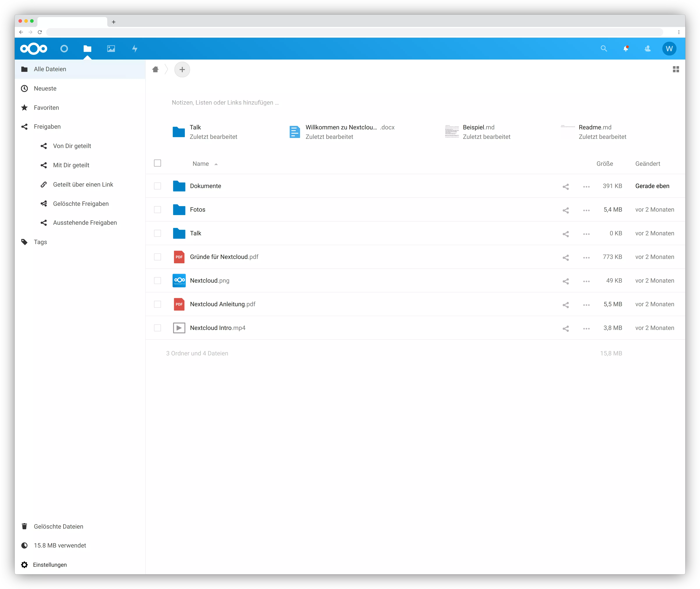Sort by Name column header
The image size is (700, 589).
[x=201, y=164]
